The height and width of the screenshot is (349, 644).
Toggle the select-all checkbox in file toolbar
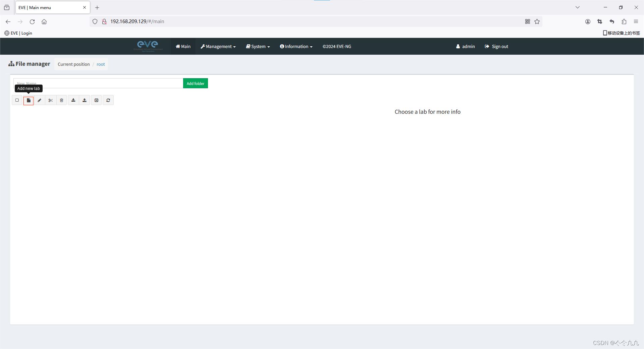pyautogui.click(x=17, y=100)
